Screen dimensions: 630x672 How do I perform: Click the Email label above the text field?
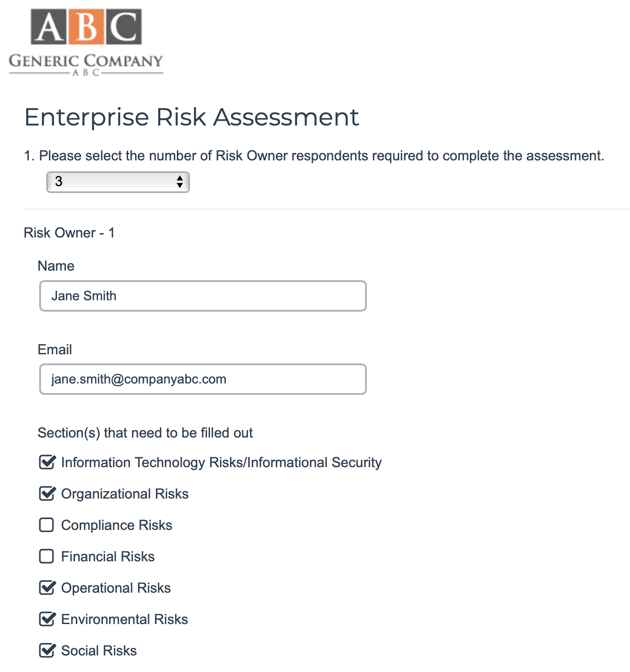(54, 350)
